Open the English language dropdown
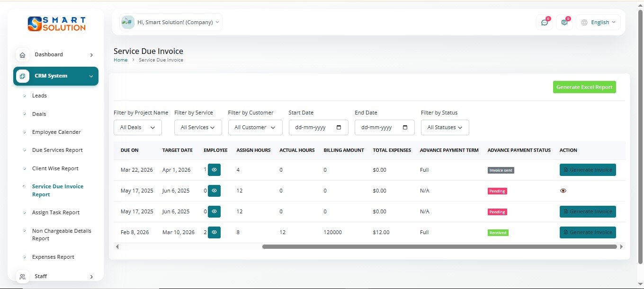Image resolution: width=644 pixels, height=289 pixels. click(x=599, y=22)
